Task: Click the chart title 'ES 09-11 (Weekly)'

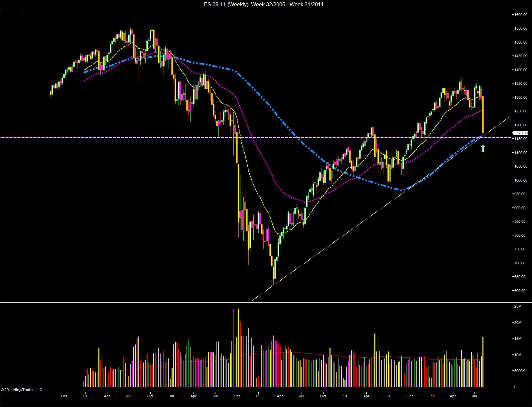Action: point(226,4)
